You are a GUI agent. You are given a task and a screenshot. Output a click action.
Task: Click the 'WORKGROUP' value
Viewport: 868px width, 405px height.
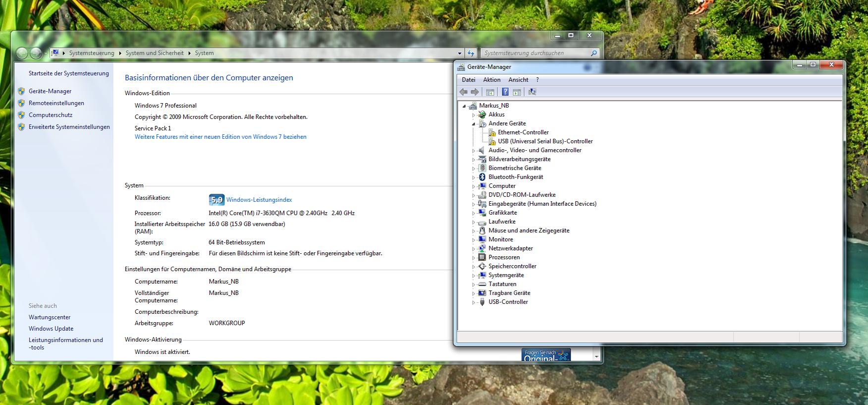(x=227, y=323)
